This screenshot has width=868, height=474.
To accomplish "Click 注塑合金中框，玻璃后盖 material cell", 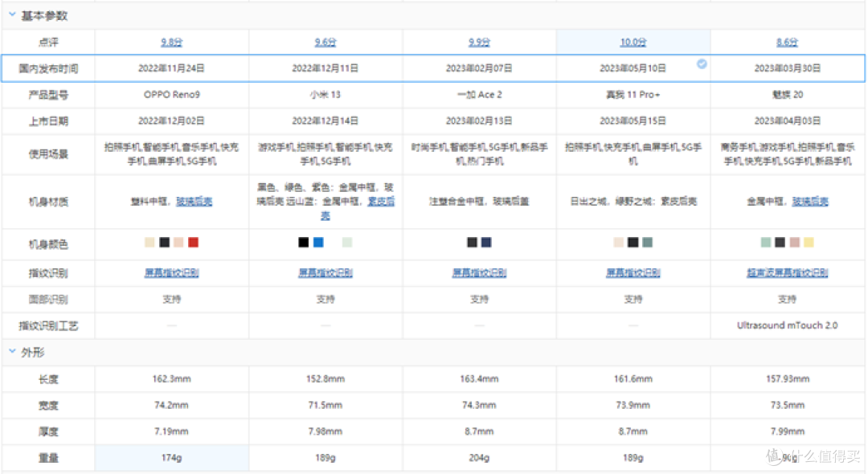I will [479, 202].
